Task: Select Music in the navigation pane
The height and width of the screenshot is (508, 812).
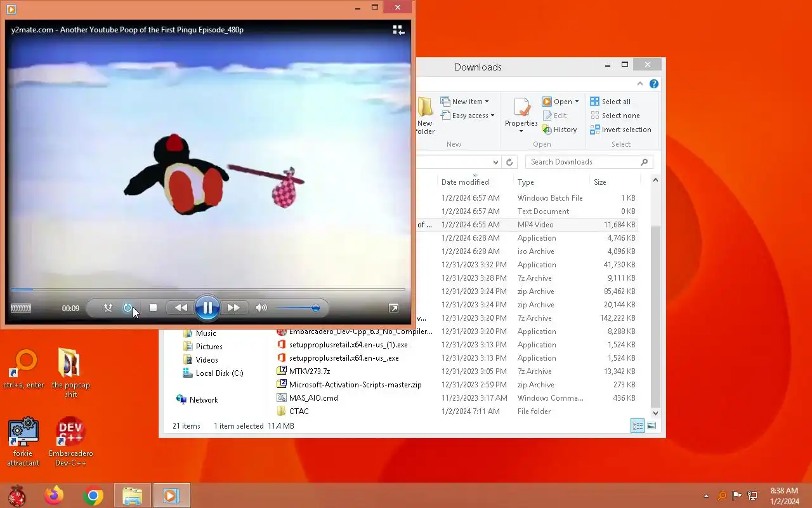Action: coord(200,333)
